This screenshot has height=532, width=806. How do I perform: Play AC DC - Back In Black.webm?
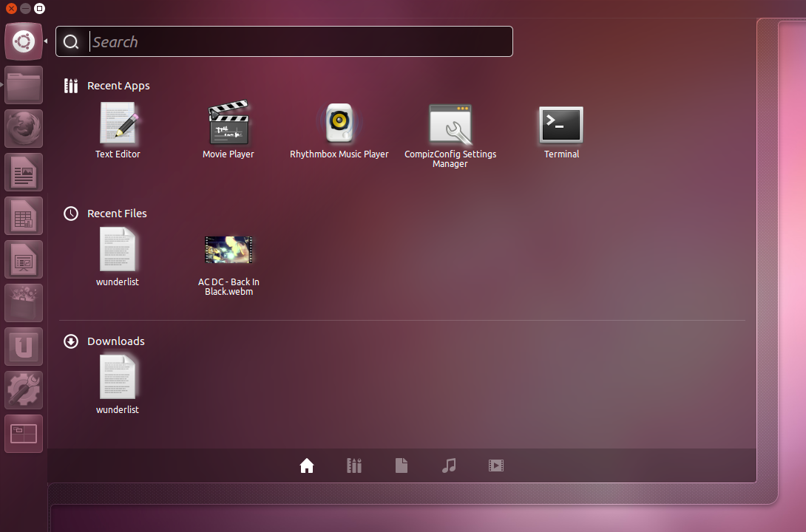point(228,249)
